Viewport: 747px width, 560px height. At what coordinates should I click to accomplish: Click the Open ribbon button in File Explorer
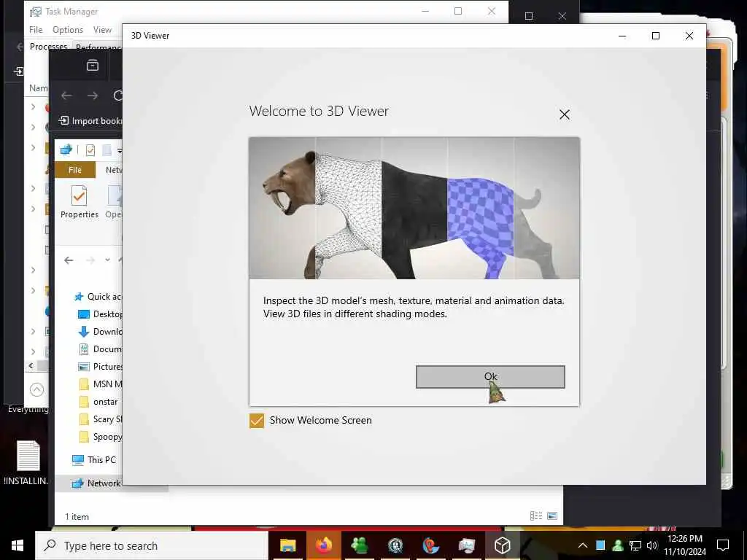pyautogui.click(x=113, y=202)
